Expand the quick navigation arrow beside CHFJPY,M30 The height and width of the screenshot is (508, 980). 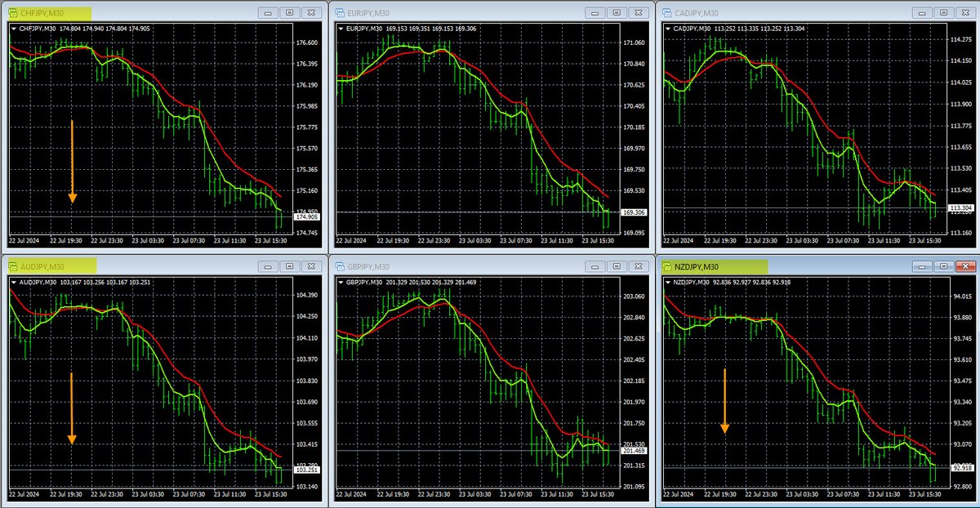(14, 29)
